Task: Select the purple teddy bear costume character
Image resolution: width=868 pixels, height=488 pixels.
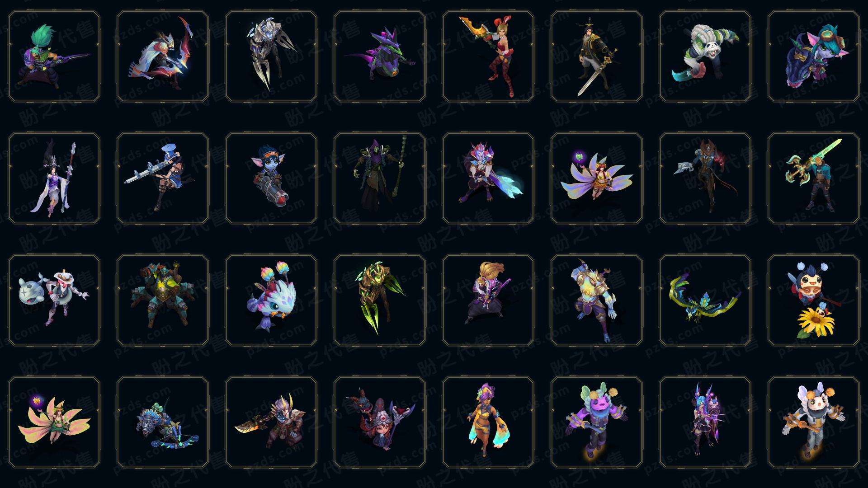Action: coord(597,422)
